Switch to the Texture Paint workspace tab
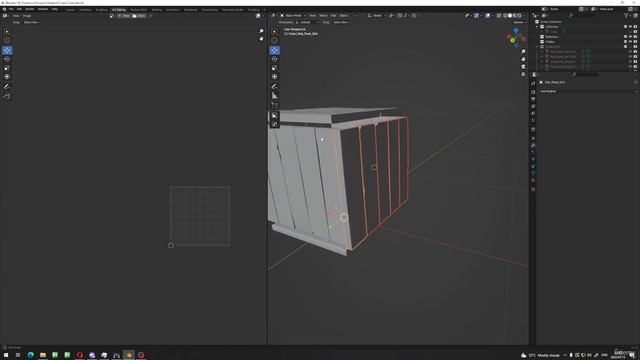This screenshot has height=360, width=640. pyautogui.click(x=138, y=9)
